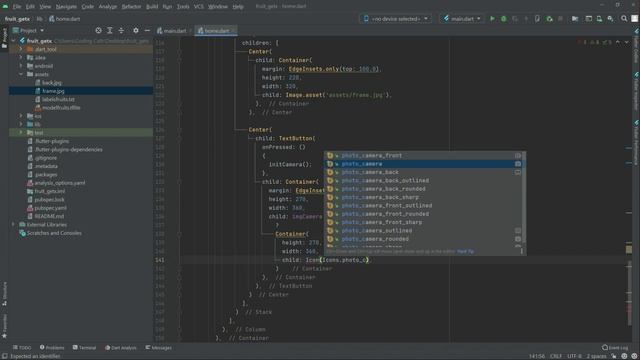This screenshot has height=360, width=640.
Task: Click Expand All icon in Project panel
Action: tap(110, 31)
